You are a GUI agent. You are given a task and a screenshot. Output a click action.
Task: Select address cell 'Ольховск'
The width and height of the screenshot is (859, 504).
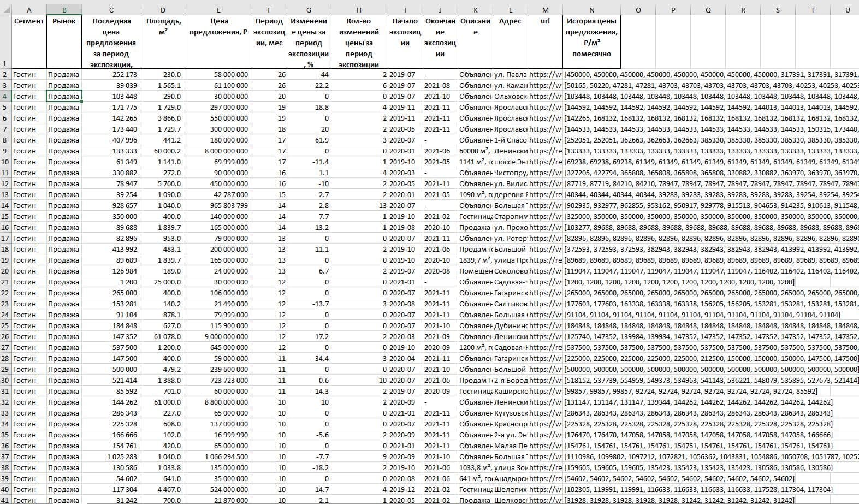point(510,96)
